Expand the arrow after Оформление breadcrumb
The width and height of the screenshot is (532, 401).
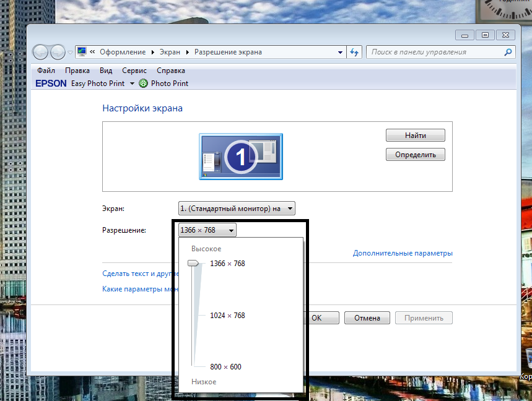[x=153, y=52]
